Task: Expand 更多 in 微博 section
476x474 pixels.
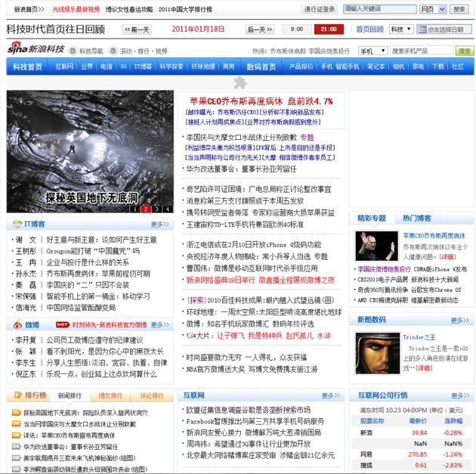Action: [160, 324]
